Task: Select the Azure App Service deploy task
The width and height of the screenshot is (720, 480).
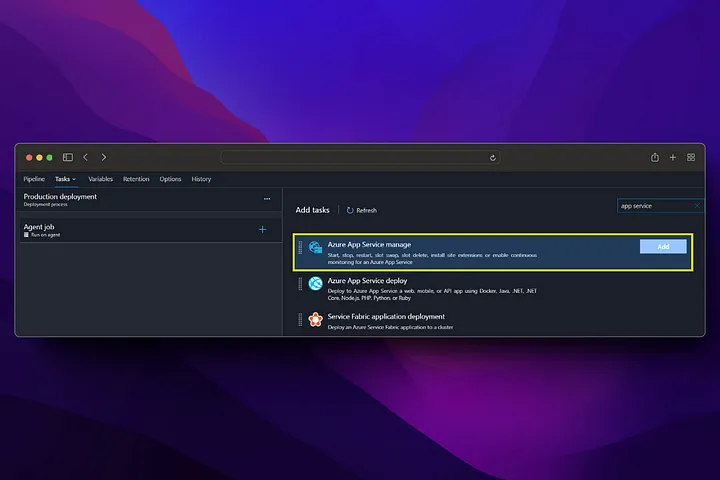Action: point(493,288)
